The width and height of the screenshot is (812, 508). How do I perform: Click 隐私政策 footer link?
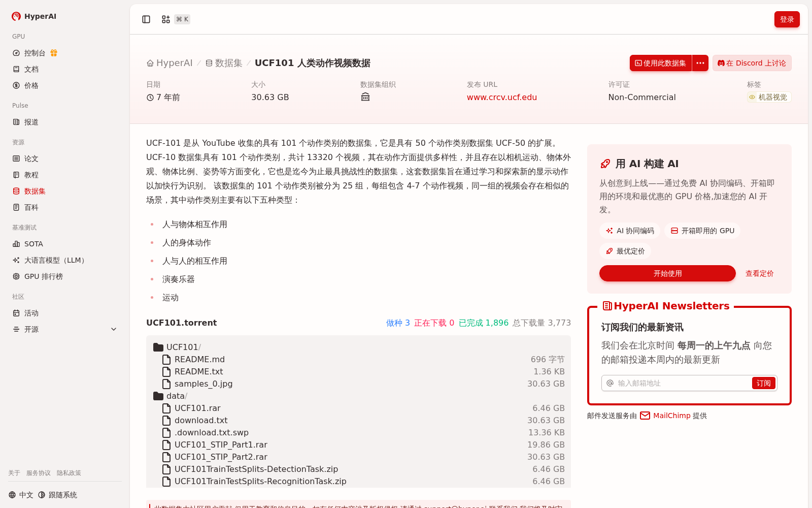[x=69, y=473]
